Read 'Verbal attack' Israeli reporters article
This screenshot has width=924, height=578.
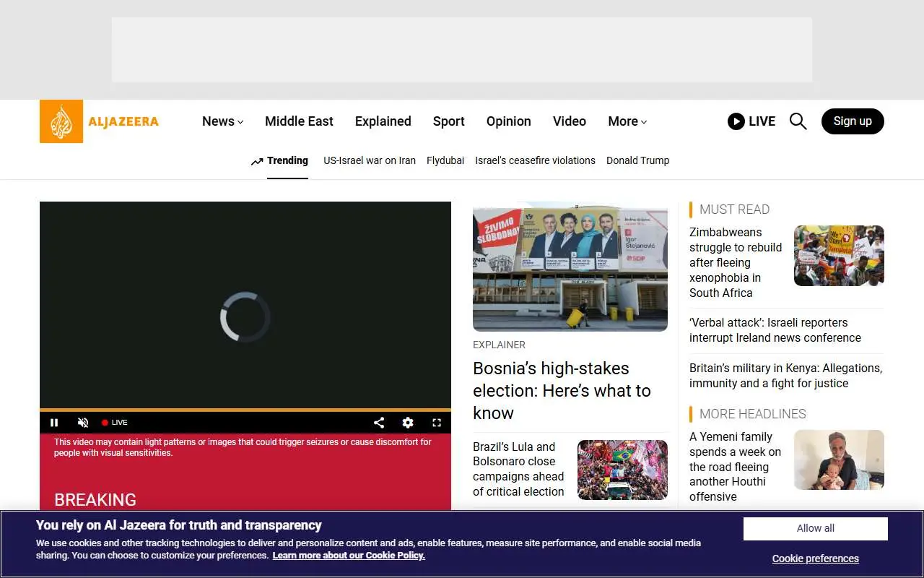click(x=775, y=330)
